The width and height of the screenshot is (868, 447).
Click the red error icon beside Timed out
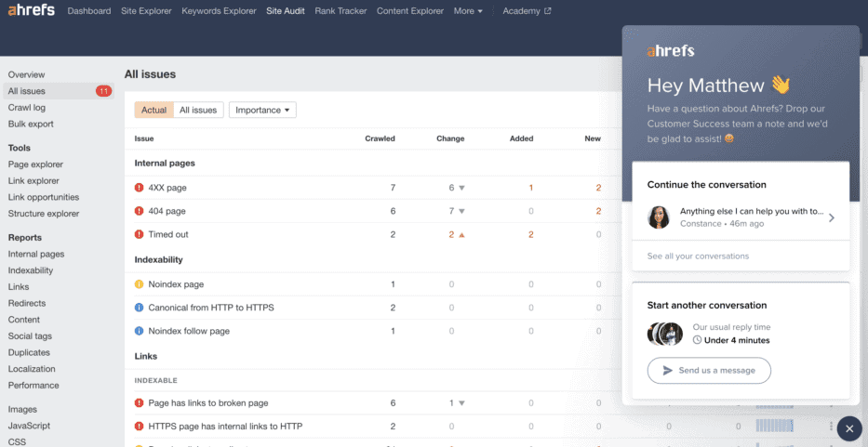point(139,234)
